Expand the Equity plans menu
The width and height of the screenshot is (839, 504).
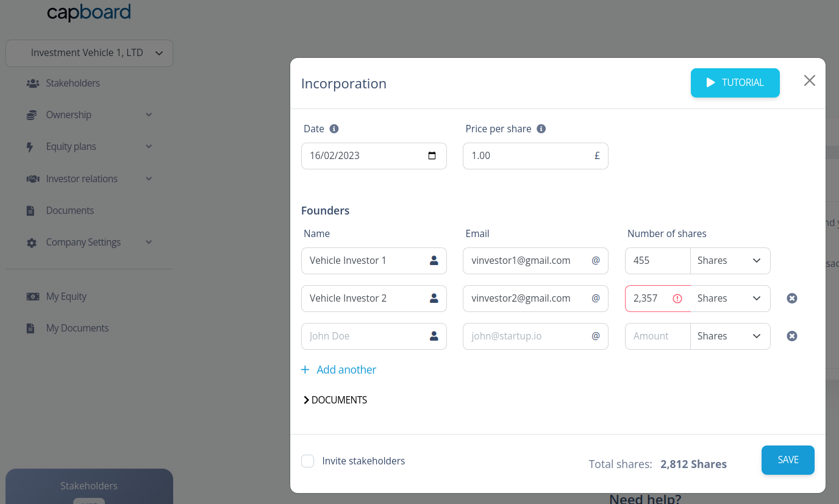89,146
